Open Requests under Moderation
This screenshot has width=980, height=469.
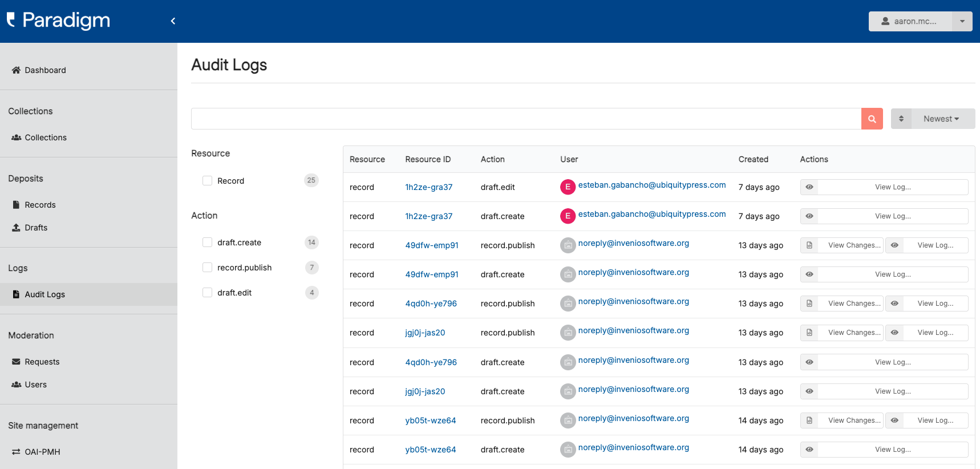pyautogui.click(x=88, y=362)
